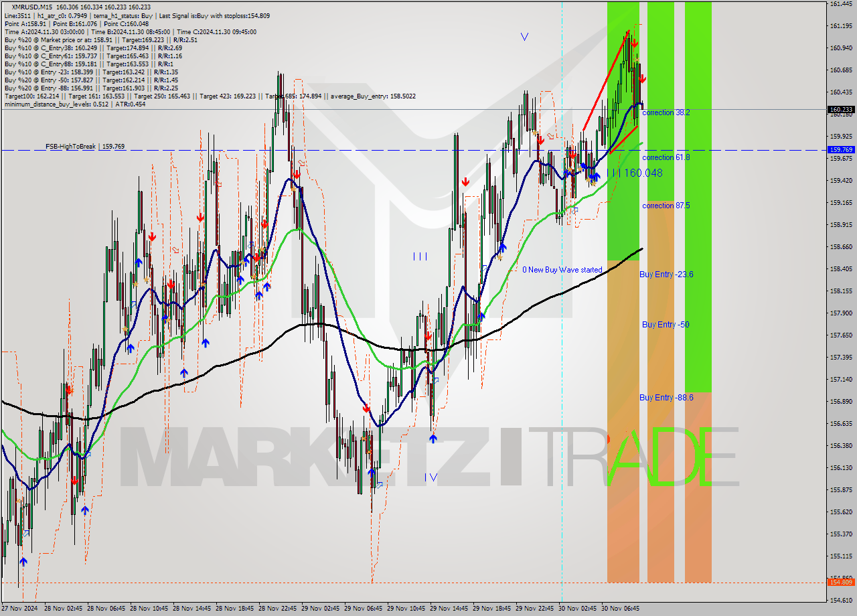Select the 'correction 38.2' label
This screenshot has width=857, height=616.
666,112
